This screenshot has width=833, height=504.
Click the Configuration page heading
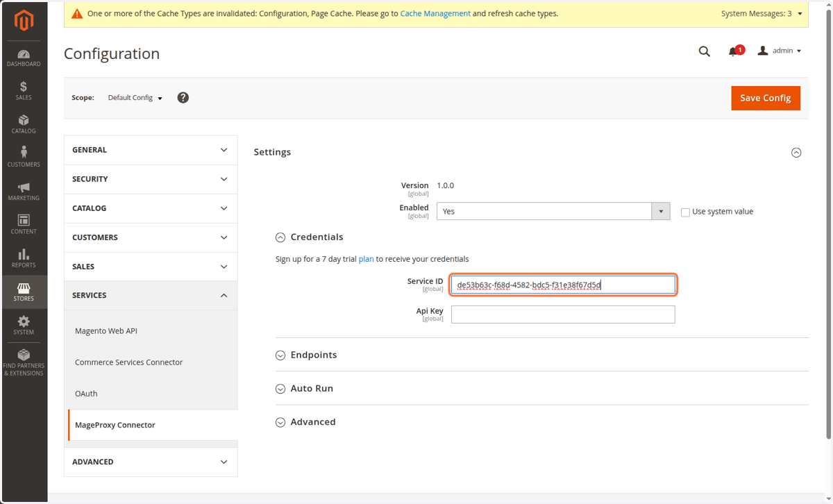pyautogui.click(x=112, y=53)
